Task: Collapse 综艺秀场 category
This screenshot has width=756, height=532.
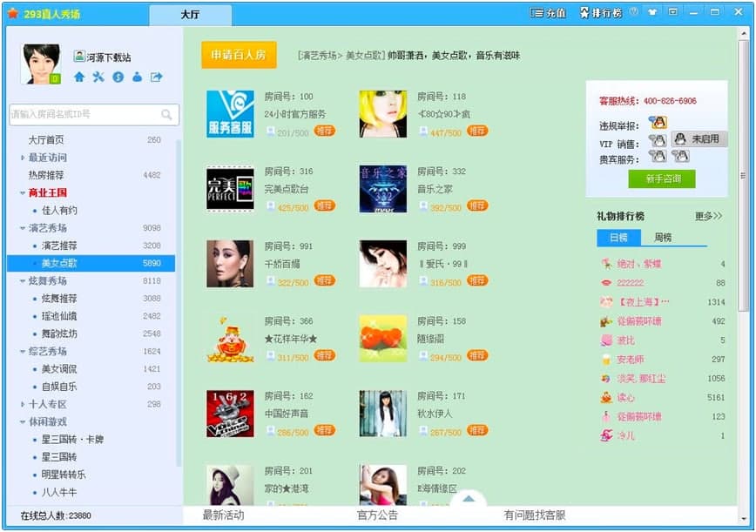Action: click(22, 351)
